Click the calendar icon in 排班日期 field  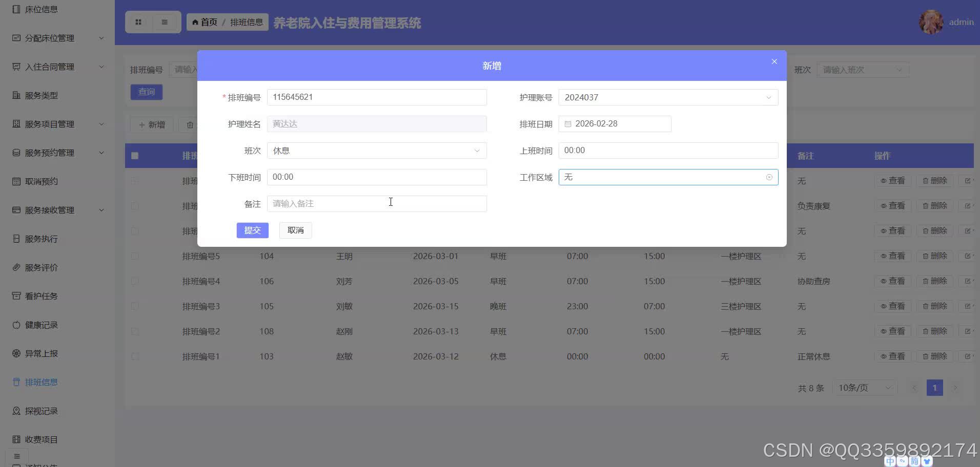click(568, 124)
